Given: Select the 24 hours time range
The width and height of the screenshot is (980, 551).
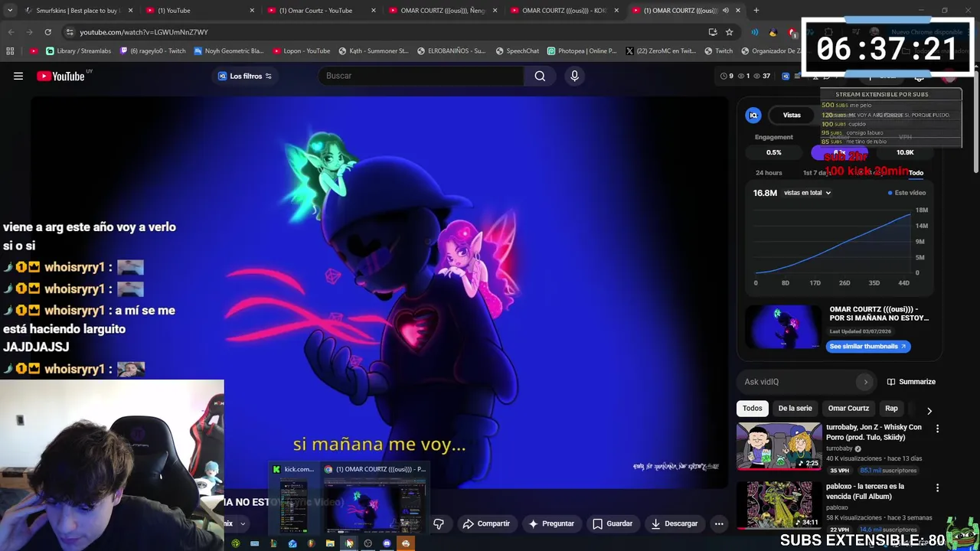Looking at the screenshot, I should 769,173.
